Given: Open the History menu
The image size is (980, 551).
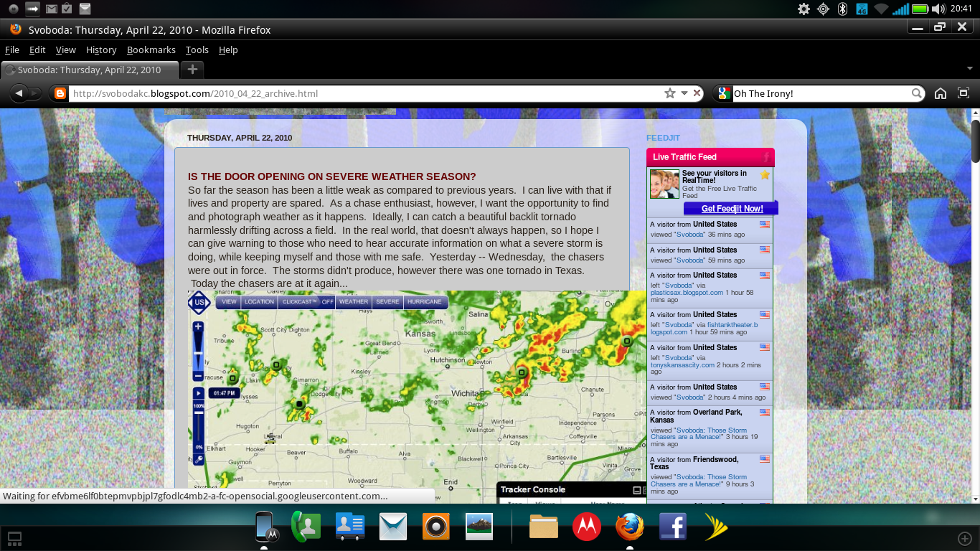Looking at the screenshot, I should coord(101,50).
